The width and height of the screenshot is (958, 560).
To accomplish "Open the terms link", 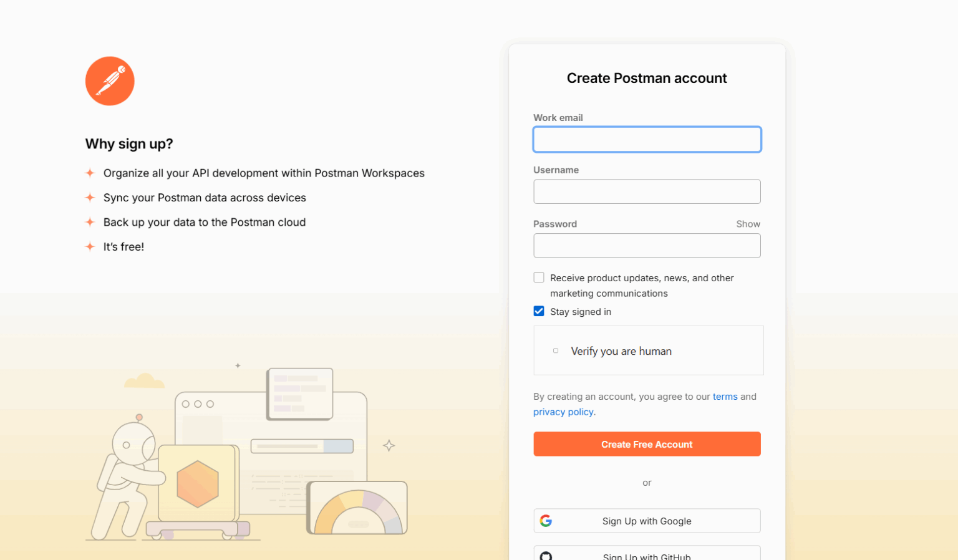I will (x=725, y=397).
